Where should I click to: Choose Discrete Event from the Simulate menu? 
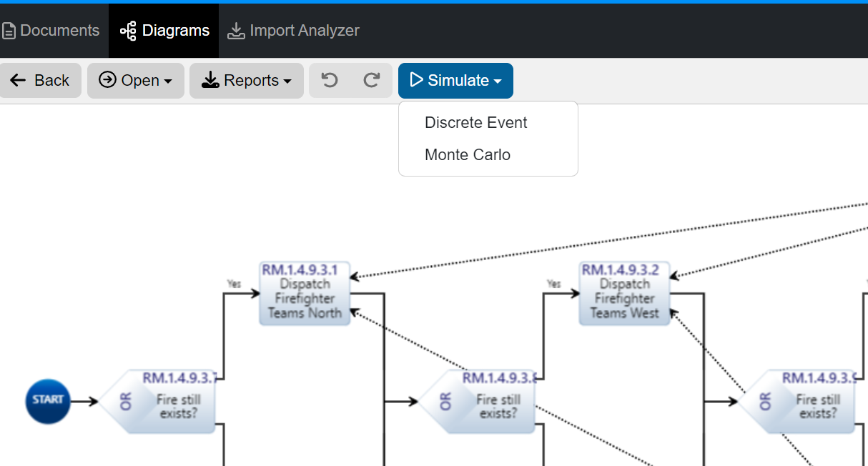coord(475,122)
